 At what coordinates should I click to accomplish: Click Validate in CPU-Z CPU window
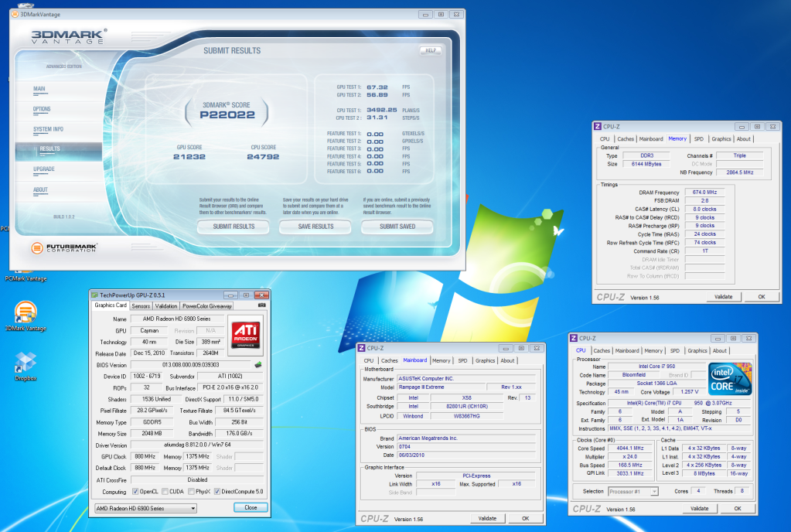pos(699,508)
